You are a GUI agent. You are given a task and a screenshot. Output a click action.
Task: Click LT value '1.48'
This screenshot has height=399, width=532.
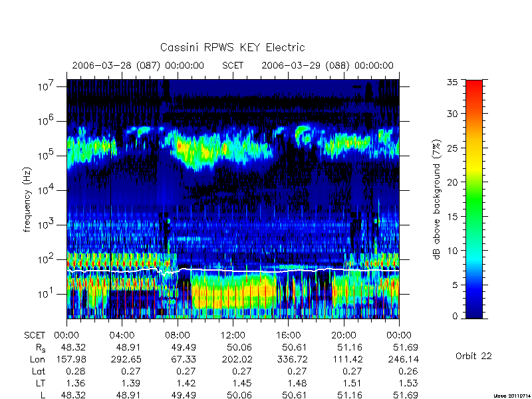297,383
